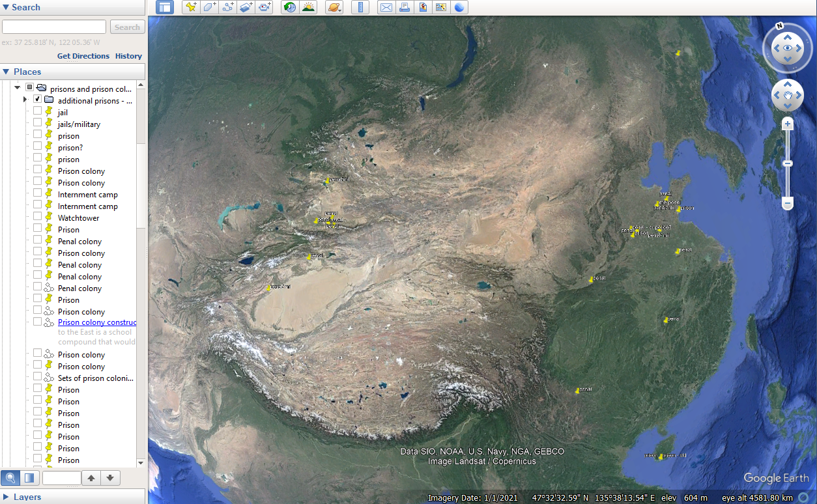Select the 'Watchtower' placemark row
This screenshot has width=817, height=504.
click(x=78, y=218)
